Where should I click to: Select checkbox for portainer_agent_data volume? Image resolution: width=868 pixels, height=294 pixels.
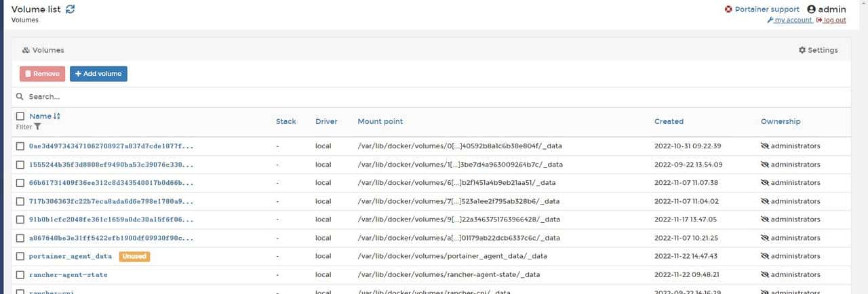[x=20, y=256]
